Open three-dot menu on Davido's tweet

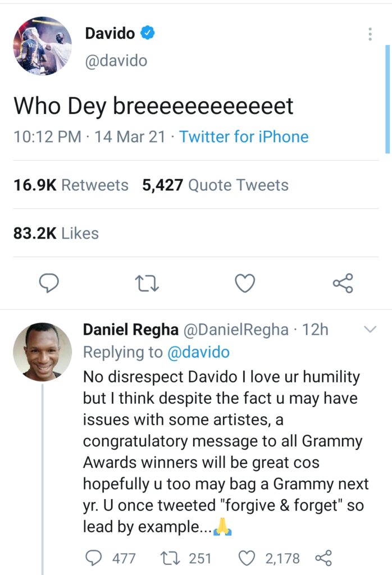[370, 34]
